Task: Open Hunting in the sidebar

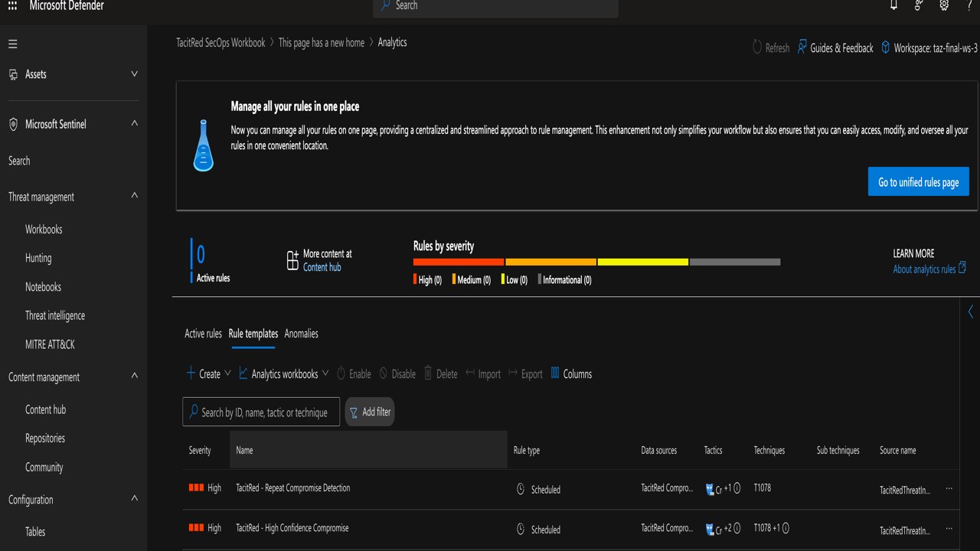Action: [x=38, y=258]
